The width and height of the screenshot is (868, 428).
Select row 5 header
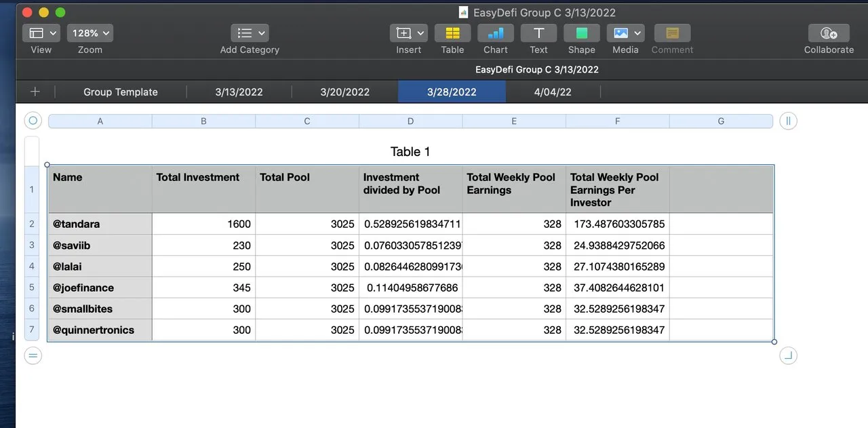tap(32, 287)
